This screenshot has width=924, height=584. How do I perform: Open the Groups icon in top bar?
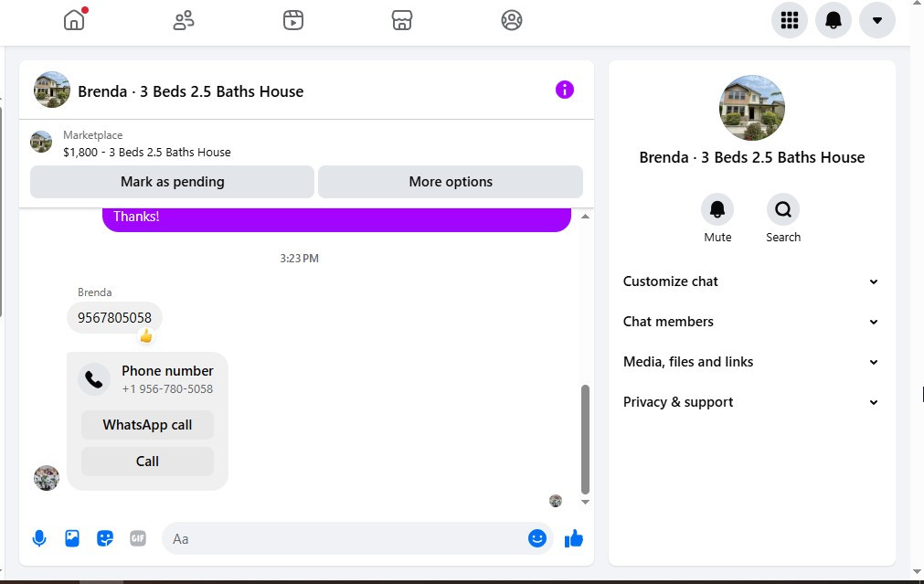512,20
